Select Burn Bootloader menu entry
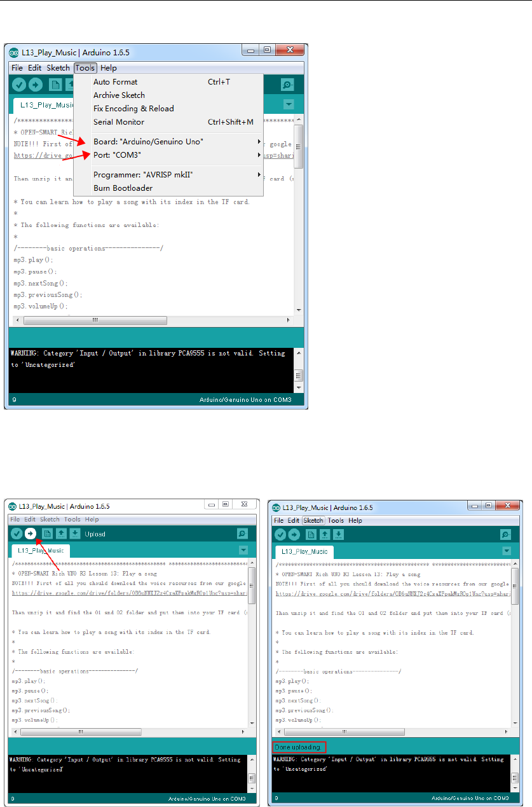Image resolution: width=532 pixels, height=807 pixels. [168, 188]
